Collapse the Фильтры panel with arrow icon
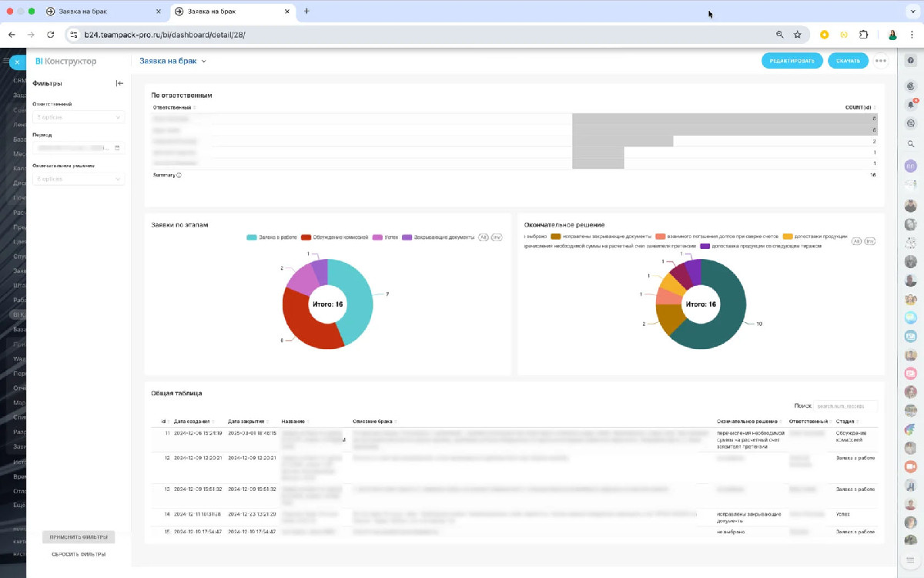The image size is (924, 578). coord(119,83)
